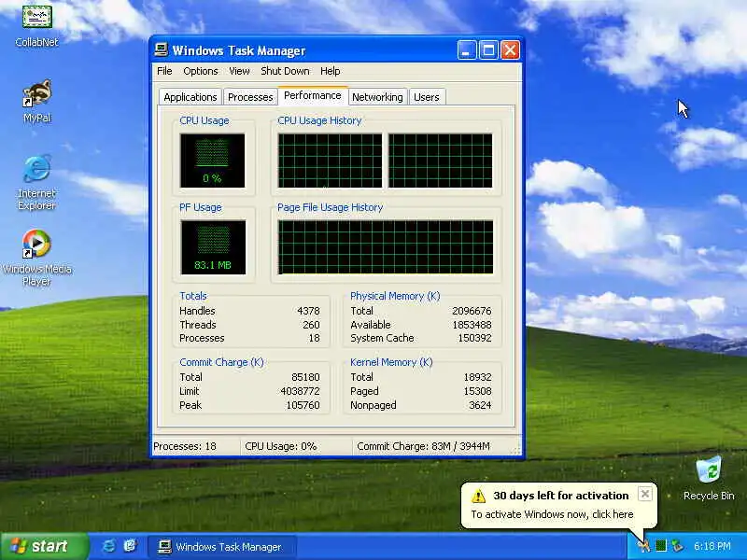747x560 pixels.
Task: Click Handles value 4378
Action: 308,311
